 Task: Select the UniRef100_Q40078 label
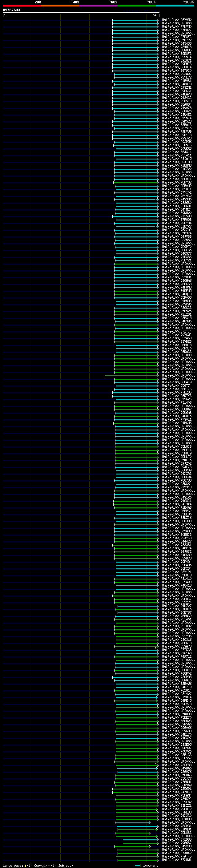coord(176,108)
